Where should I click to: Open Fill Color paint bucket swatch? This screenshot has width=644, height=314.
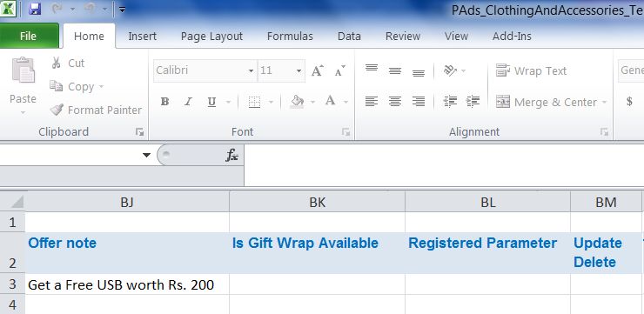(x=297, y=102)
